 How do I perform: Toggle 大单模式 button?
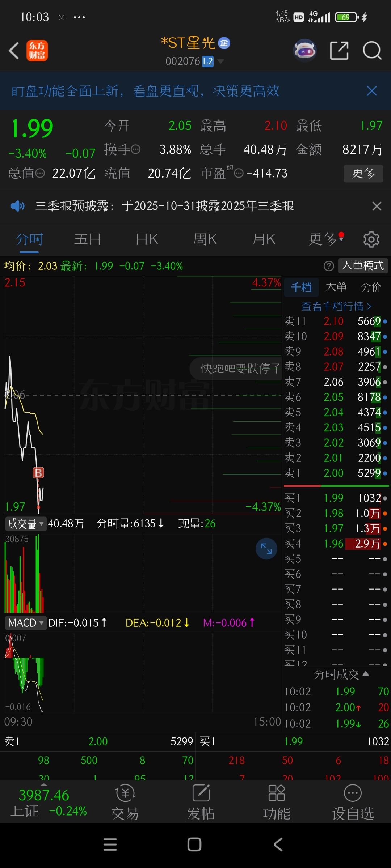[x=363, y=266]
